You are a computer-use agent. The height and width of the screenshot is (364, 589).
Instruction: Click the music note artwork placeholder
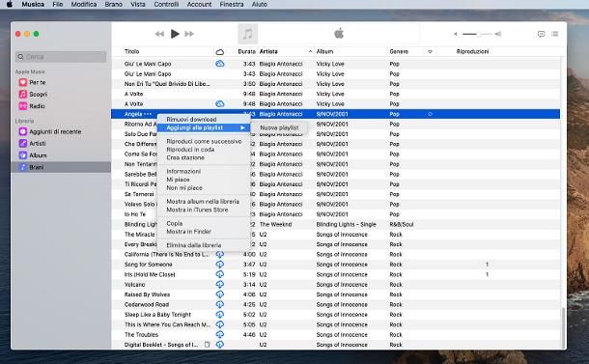[x=247, y=34]
